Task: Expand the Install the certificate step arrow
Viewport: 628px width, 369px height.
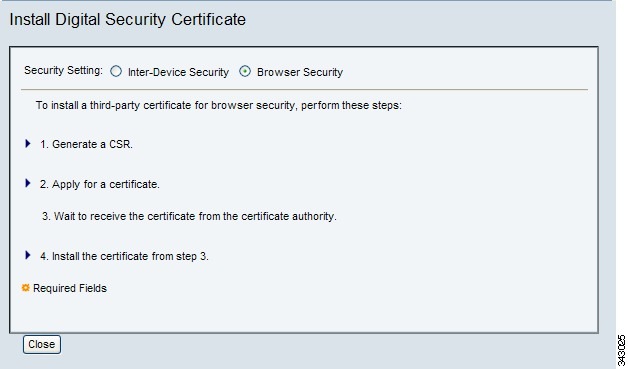Action: 28,255
